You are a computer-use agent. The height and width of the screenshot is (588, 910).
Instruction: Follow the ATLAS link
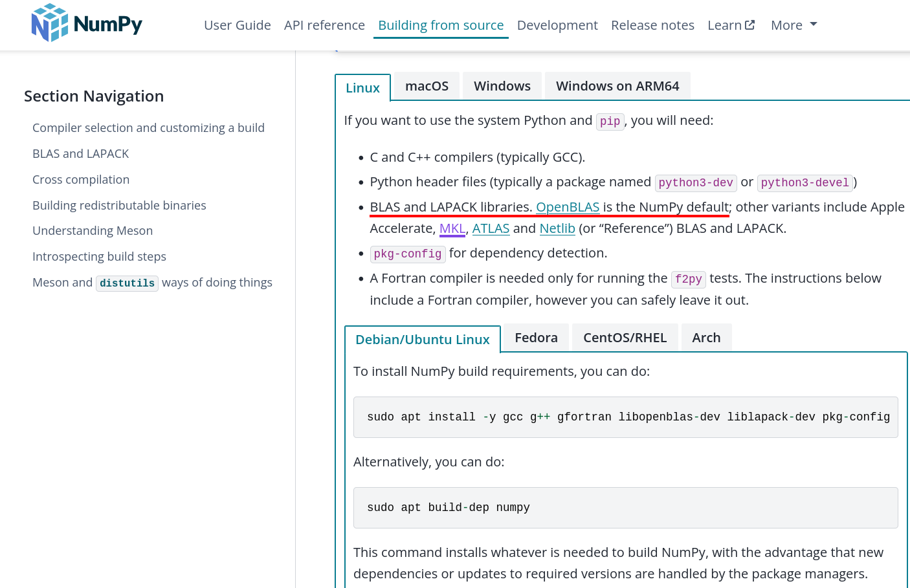pyautogui.click(x=491, y=228)
